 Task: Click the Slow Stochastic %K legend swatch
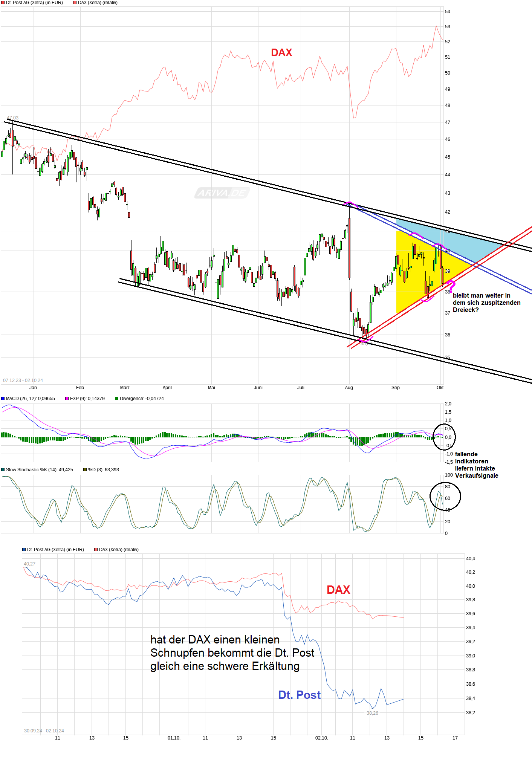point(3,469)
